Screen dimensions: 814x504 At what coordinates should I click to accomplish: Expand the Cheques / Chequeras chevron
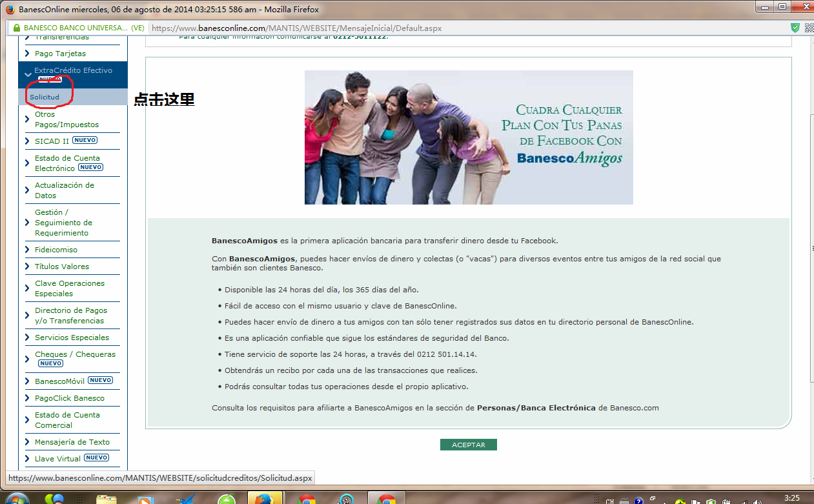point(28,359)
